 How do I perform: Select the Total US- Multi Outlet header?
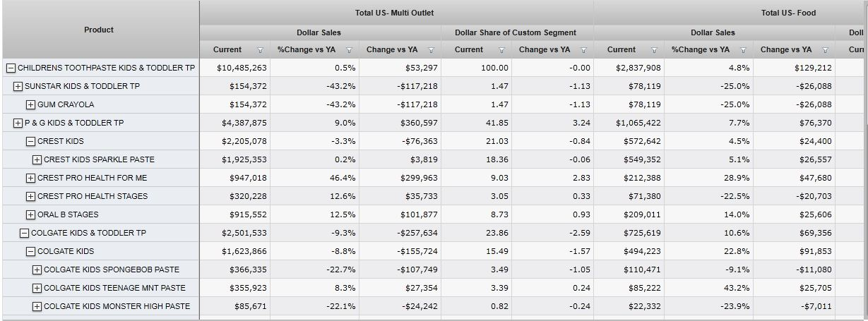(394, 13)
